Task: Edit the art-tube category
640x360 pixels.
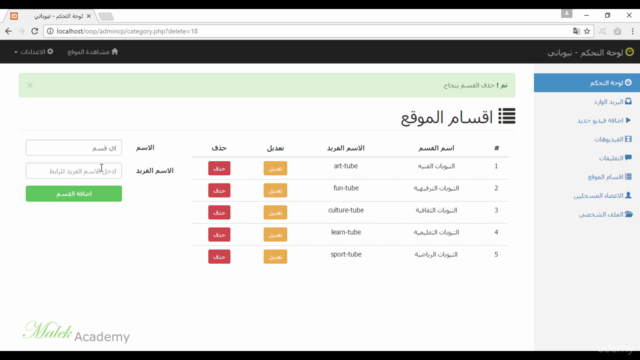Action: pos(275,168)
